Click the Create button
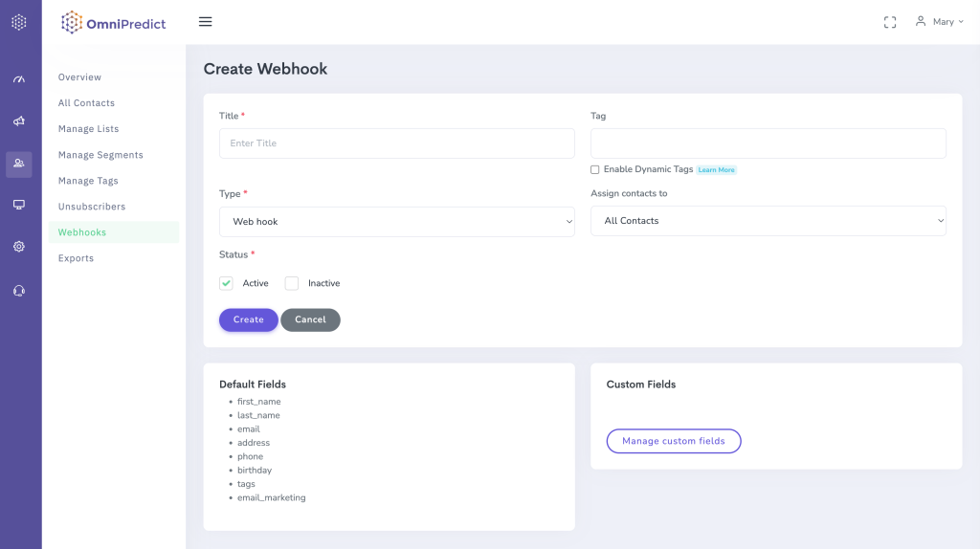 (x=248, y=320)
